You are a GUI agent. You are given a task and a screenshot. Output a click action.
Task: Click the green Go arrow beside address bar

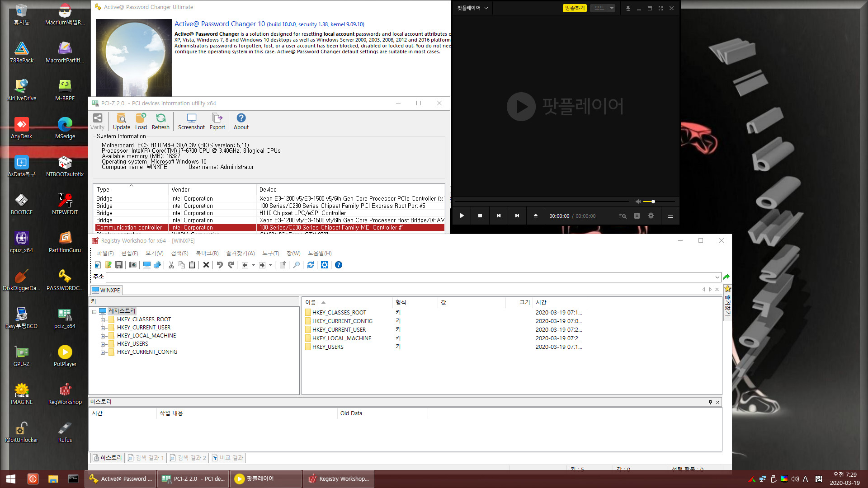point(726,277)
